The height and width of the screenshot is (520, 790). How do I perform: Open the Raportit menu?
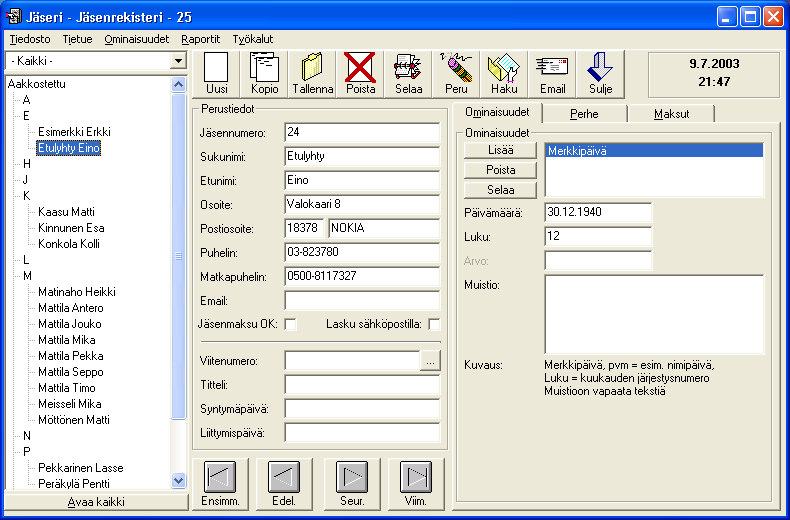(x=201, y=39)
